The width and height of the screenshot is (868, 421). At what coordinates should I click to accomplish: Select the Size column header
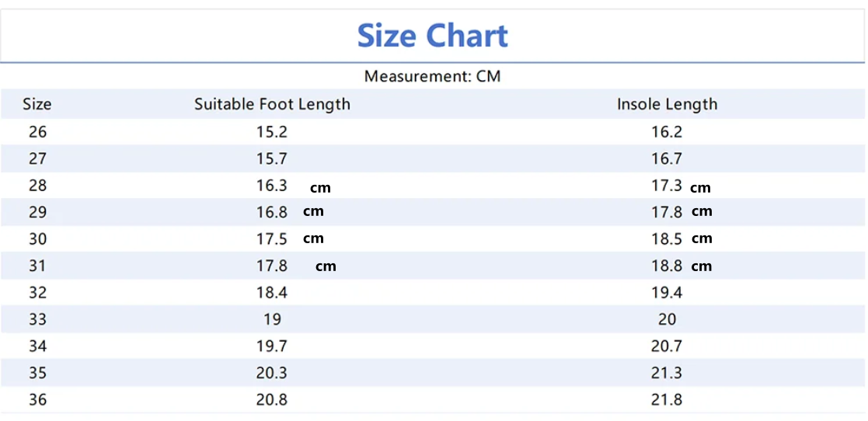[x=37, y=104]
